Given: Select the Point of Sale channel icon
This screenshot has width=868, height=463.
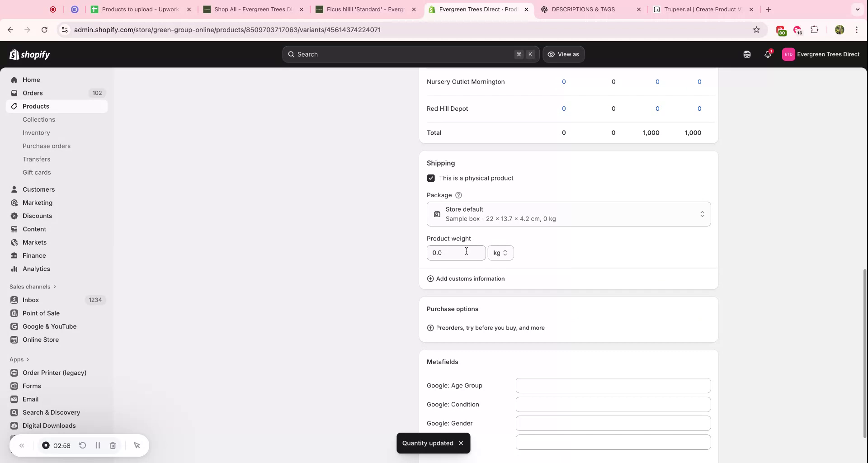Looking at the screenshot, I should 14,313.
